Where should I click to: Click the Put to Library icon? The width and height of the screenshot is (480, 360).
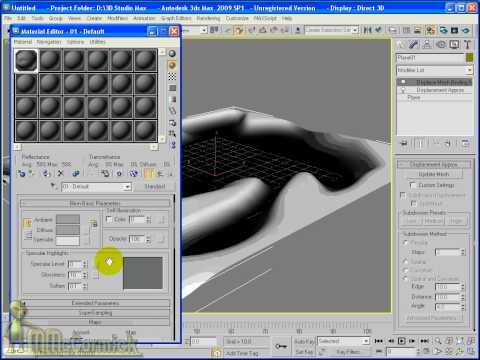coord(105,173)
